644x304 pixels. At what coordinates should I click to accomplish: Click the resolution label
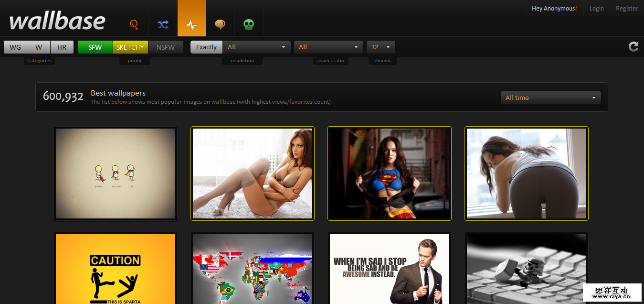[x=242, y=61]
